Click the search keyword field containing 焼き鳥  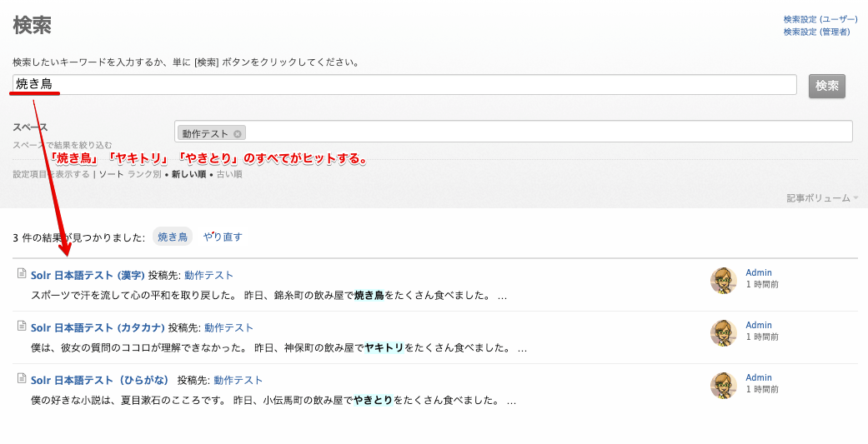coord(404,85)
